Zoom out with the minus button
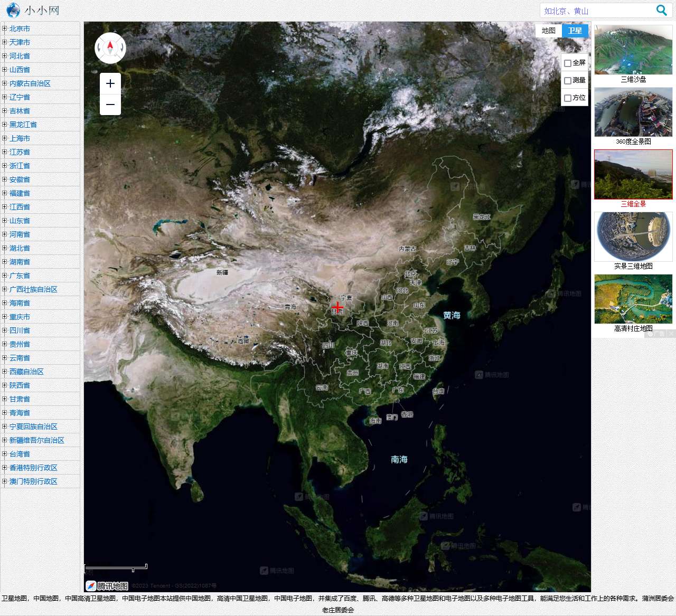Image resolution: width=676 pixels, height=616 pixels. click(110, 105)
